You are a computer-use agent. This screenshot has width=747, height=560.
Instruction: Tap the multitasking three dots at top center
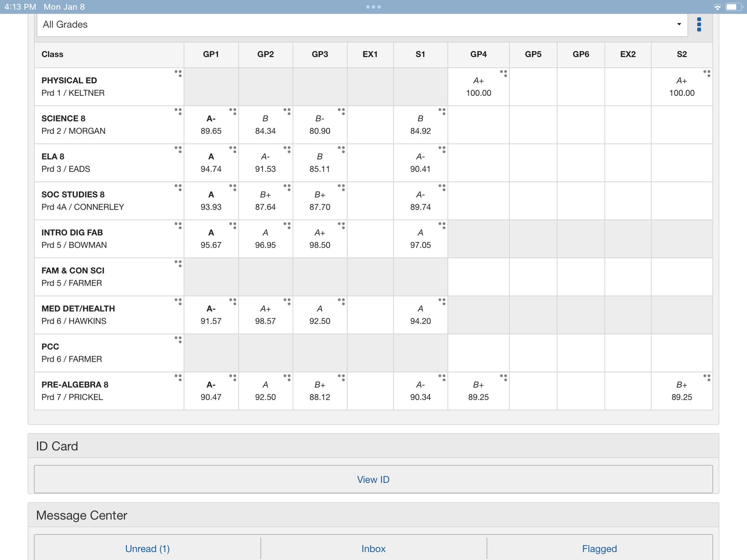[x=373, y=7]
